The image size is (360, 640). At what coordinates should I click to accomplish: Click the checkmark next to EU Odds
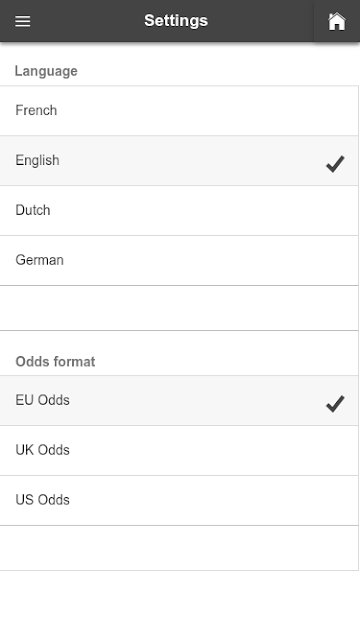pos(335,404)
